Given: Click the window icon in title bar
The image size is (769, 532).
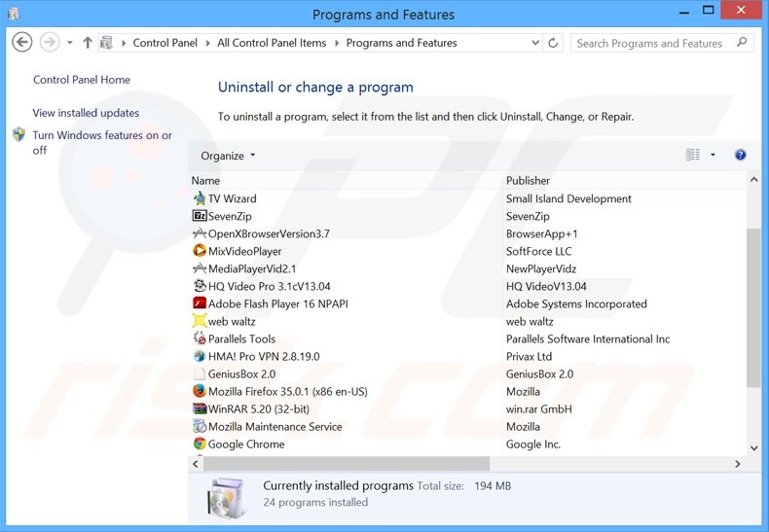Looking at the screenshot, I should point(14,14).
